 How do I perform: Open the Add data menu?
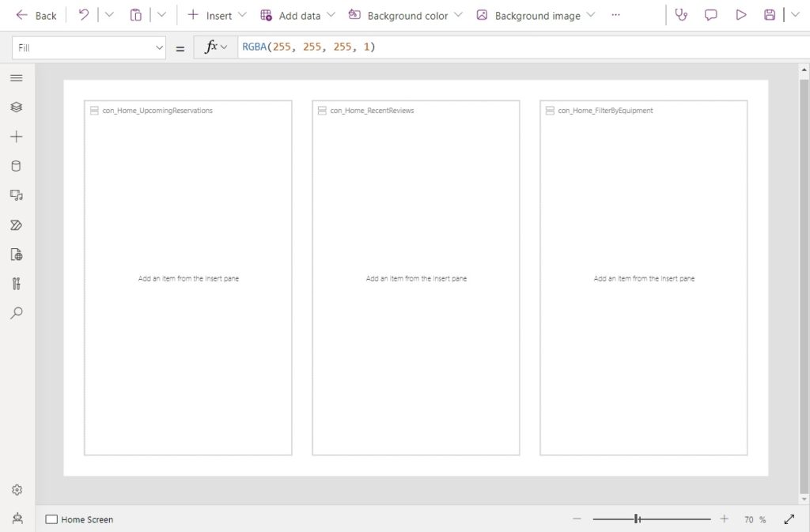[x=297, y=16]
